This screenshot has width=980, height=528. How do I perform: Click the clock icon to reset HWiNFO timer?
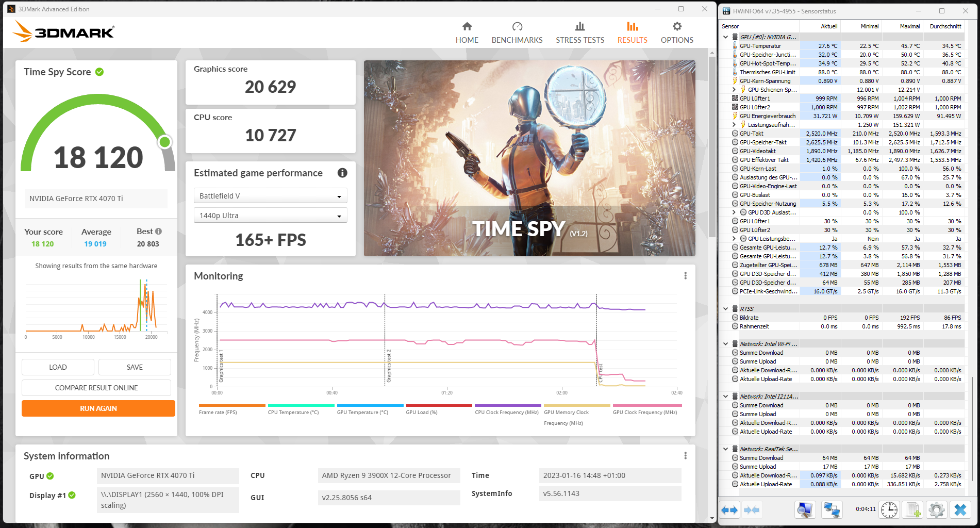[x=889, y=510]
